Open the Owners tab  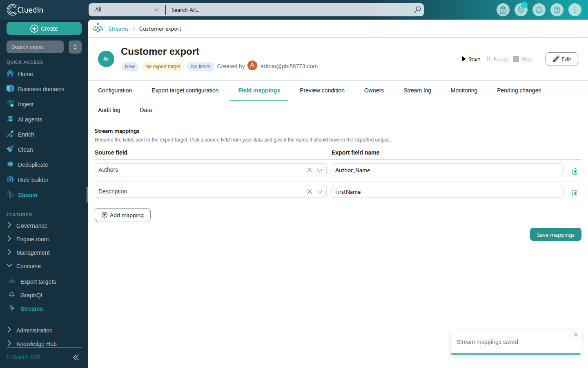click(374, 90)
